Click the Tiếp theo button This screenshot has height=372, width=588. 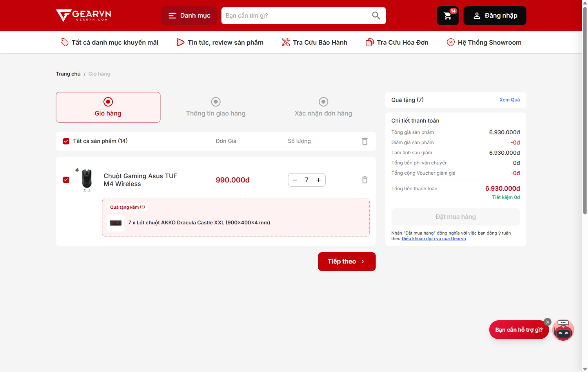click(347, 262)
